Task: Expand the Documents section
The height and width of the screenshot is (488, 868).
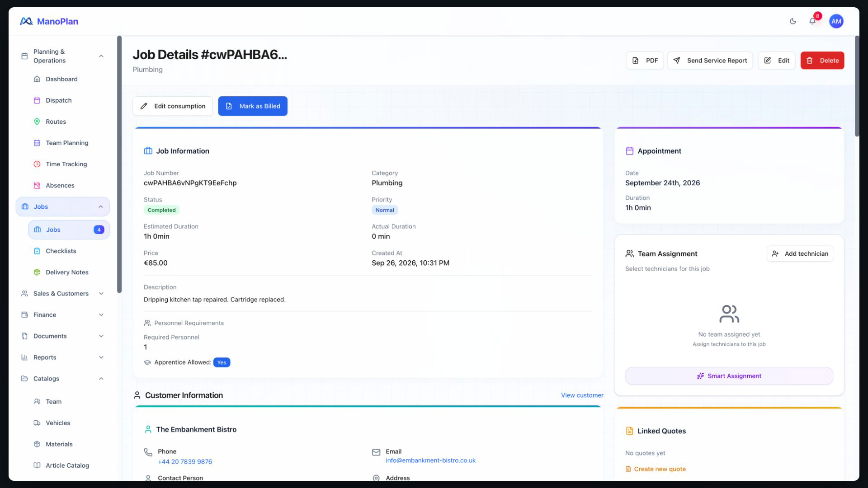Action: point(63,336)
